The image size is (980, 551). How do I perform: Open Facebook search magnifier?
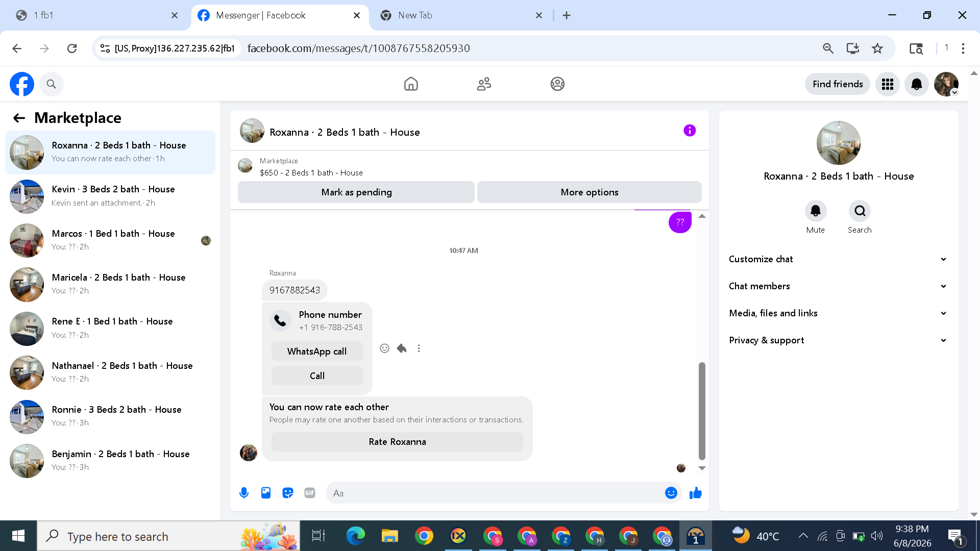coord(51,84)
